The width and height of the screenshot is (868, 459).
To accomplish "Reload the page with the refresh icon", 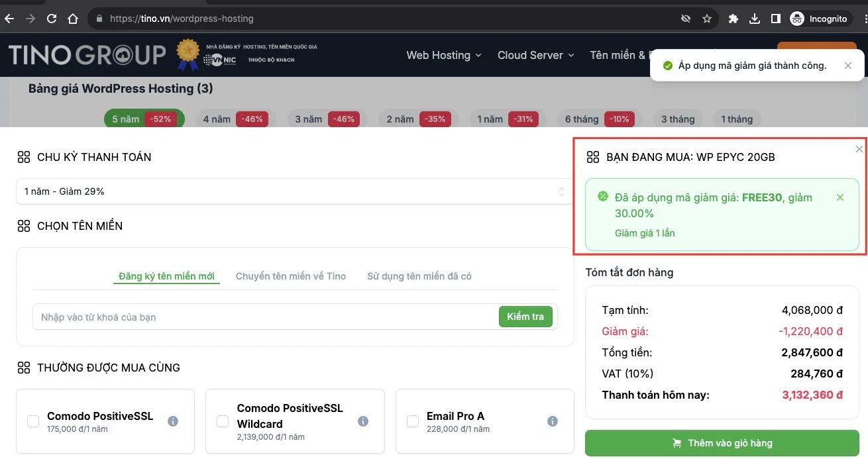I will coord(52,19).
